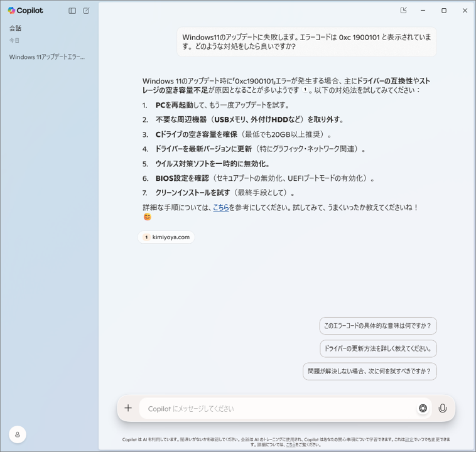Start a new chat with the compose icon
The height and width of the screenshot is (452, 476).
pos(86,11)
